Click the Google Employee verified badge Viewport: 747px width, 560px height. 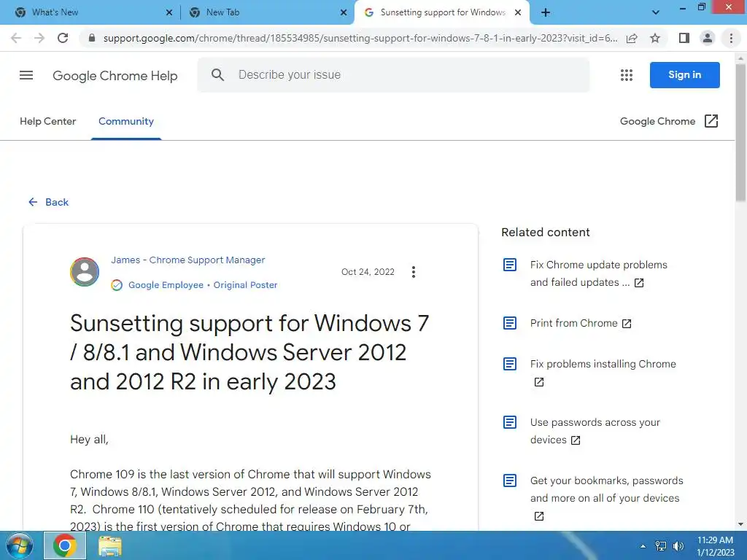coord(117,285)
